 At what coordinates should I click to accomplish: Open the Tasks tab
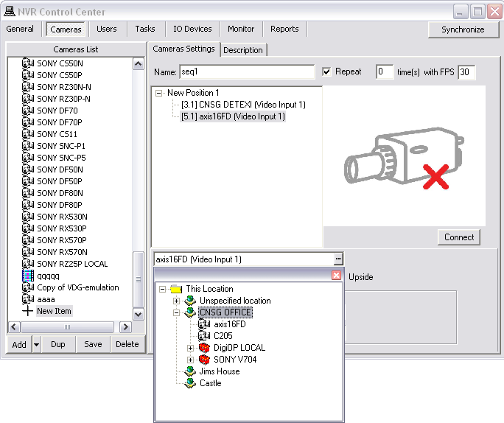click(145, 29)
